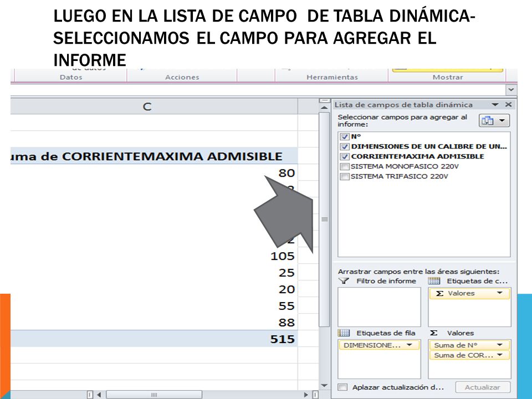The height and width of the screenshot is (399, 532).
Task: Open Suma de N° value dropdown
Action: click(500, 345)
